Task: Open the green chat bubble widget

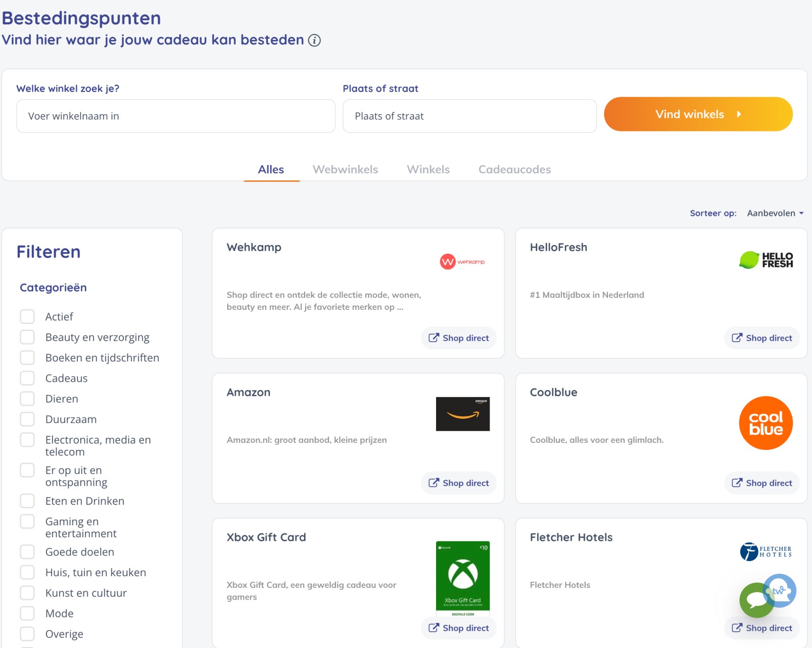Action: [756, 600]
